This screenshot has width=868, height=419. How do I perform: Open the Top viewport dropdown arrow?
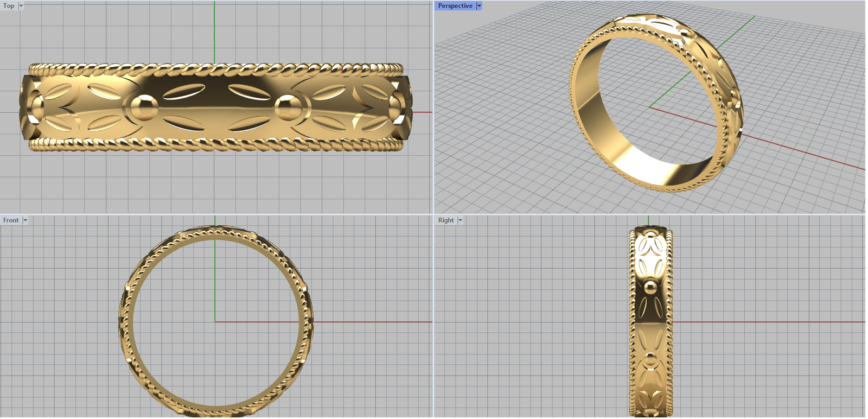point(21,6)
